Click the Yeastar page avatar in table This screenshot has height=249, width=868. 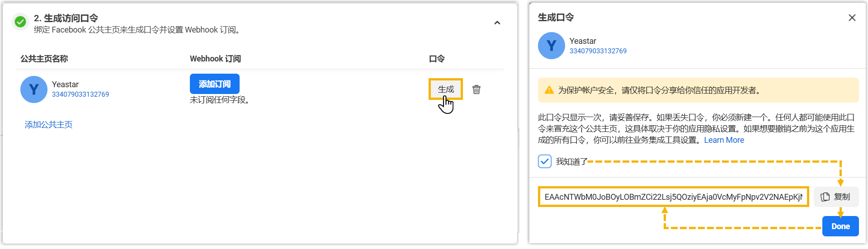pyautogui.click(x=34, y=89)
